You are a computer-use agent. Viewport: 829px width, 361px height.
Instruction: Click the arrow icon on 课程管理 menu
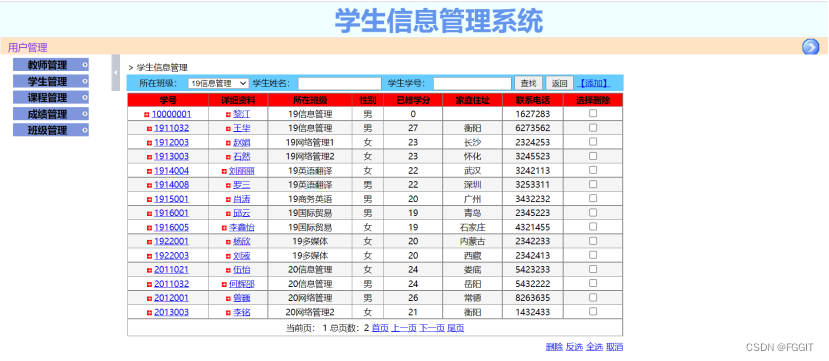click(85, 98)
